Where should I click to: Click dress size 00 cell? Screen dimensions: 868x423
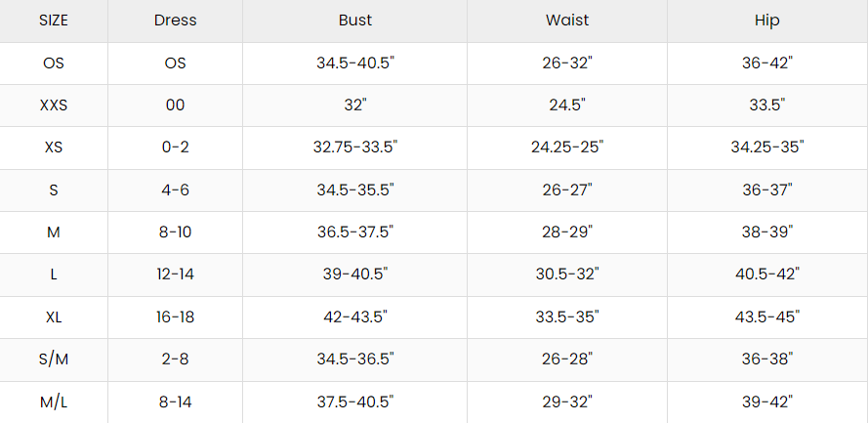[176, 106]
